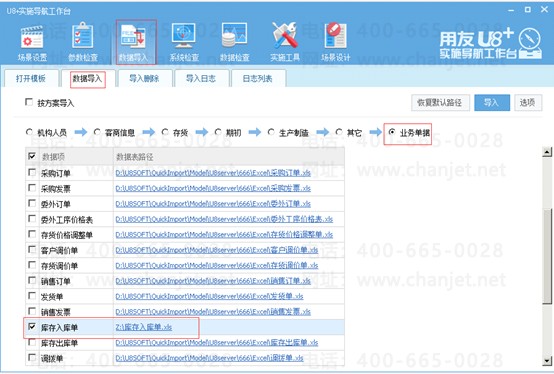
Task: Click the 恢复默认路径 button
Action: click(440, 102)
